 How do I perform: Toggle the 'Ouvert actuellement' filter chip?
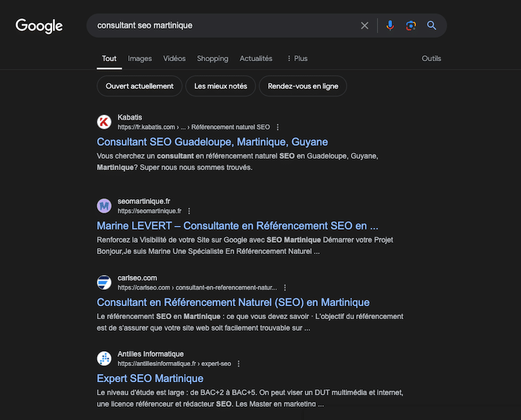(x=139, y=86)
